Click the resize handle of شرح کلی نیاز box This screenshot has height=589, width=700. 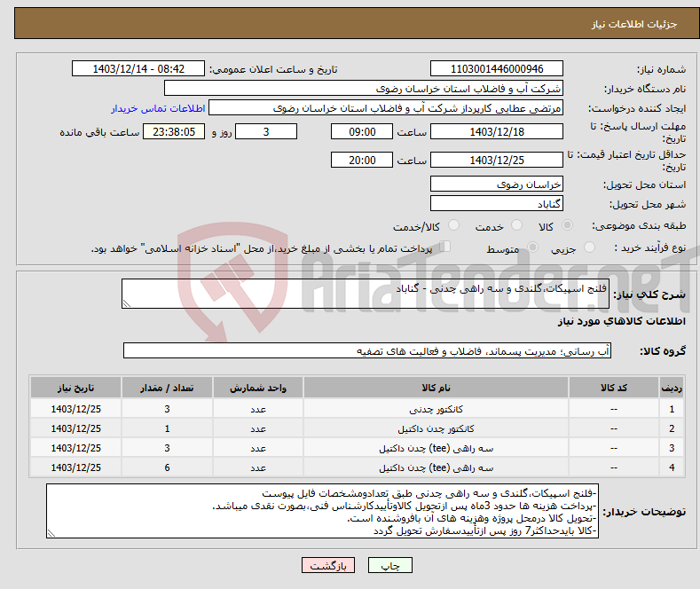coord(127,304)
